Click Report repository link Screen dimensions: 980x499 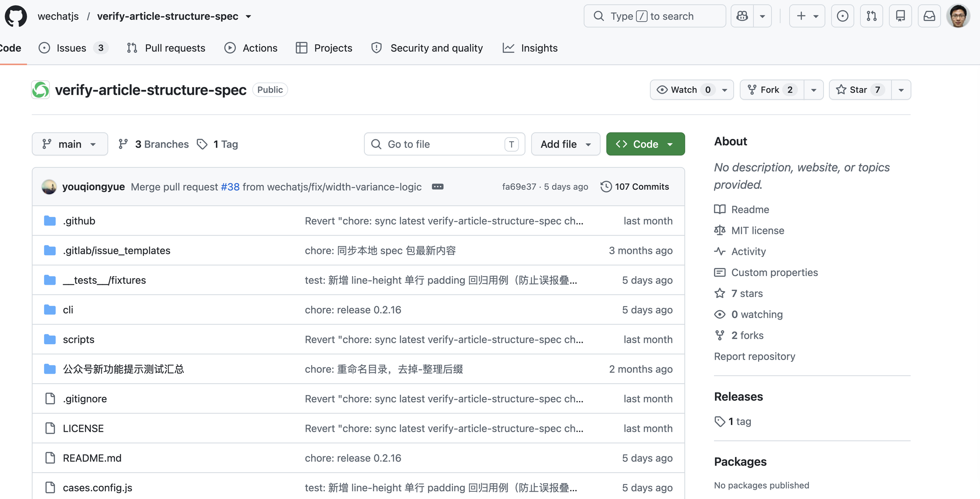pyautogui.click(x=755, y=356)
